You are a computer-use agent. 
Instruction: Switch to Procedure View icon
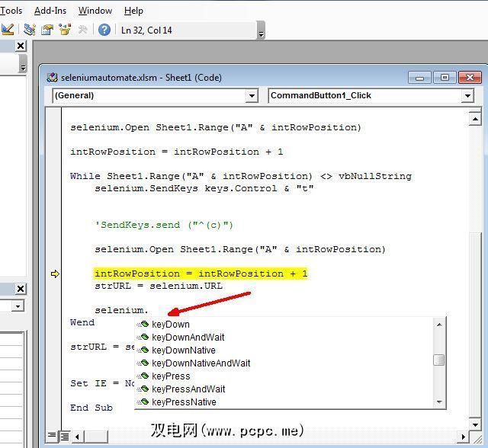click(52, 436)
